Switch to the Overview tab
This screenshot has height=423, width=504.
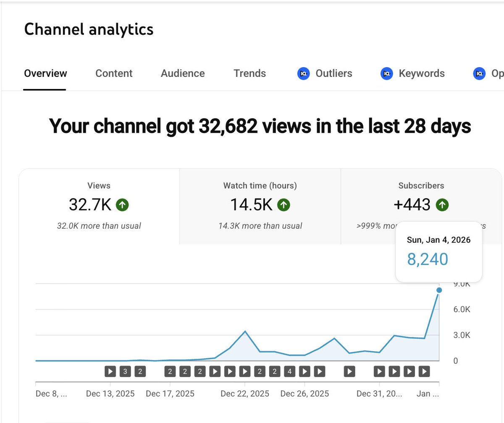pyautogui.click(x=45, y=73)
